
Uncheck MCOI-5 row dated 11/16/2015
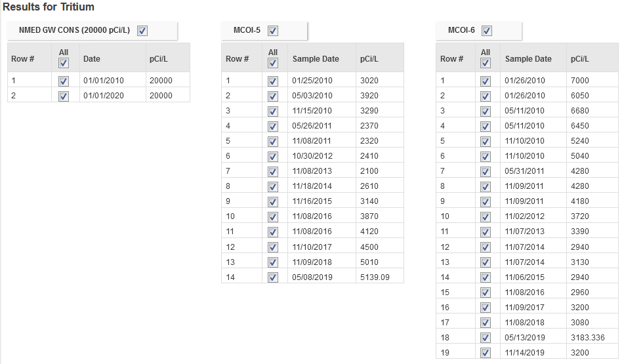272,202
